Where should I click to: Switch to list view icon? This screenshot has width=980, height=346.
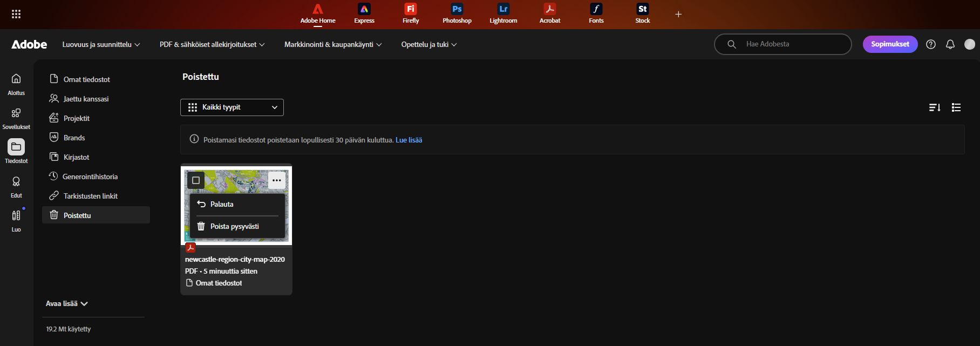coord(956,107)
